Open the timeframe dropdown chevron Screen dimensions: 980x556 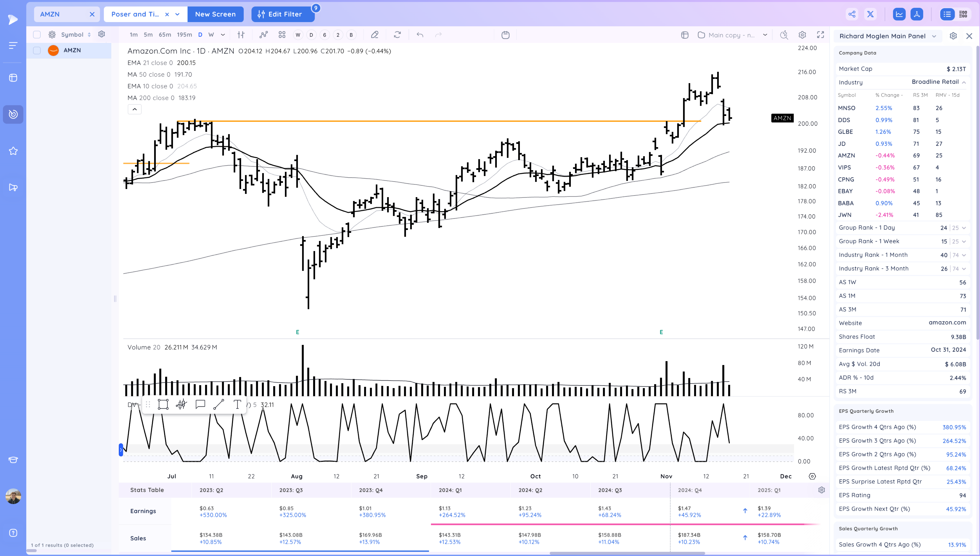click(x=223, y=35)
